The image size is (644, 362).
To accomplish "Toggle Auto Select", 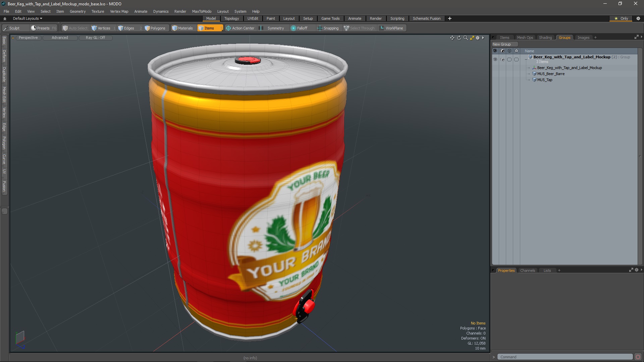I will 75,28.
